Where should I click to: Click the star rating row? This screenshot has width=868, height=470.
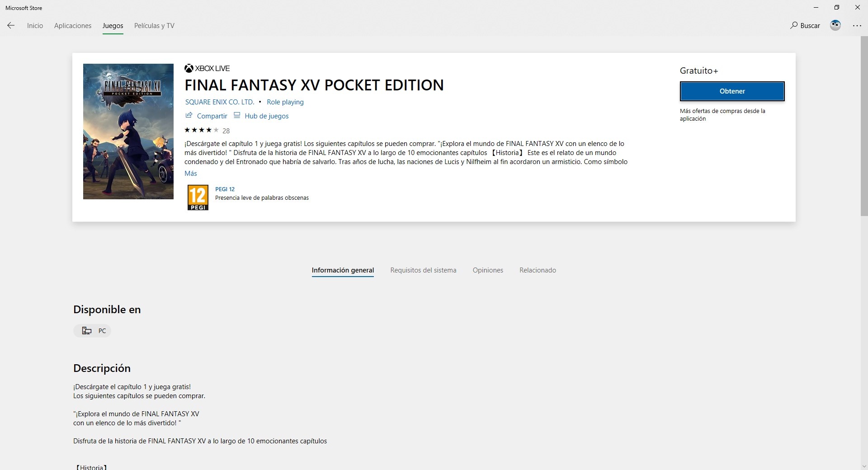202,130
